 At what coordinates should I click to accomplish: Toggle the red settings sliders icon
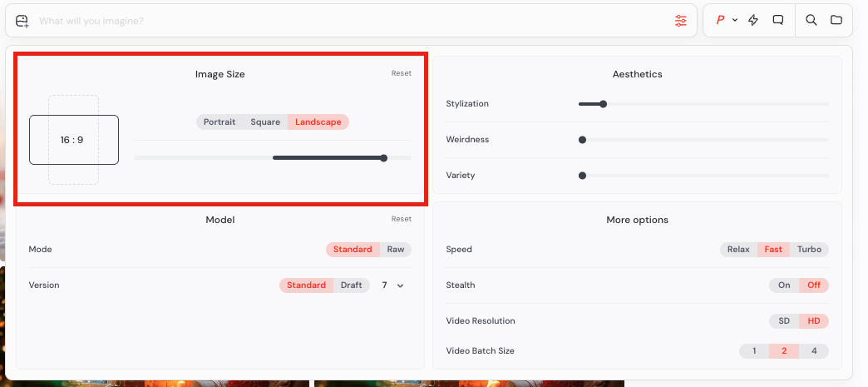[681, 21]
